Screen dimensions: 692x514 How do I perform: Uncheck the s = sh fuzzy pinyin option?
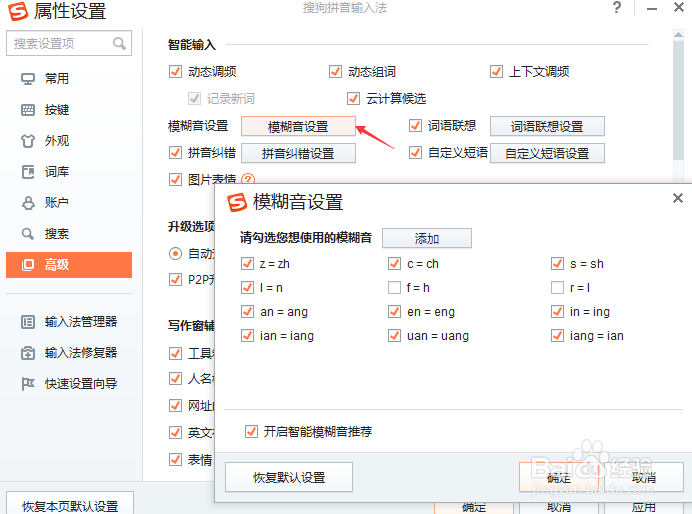(x=557, y=264)
